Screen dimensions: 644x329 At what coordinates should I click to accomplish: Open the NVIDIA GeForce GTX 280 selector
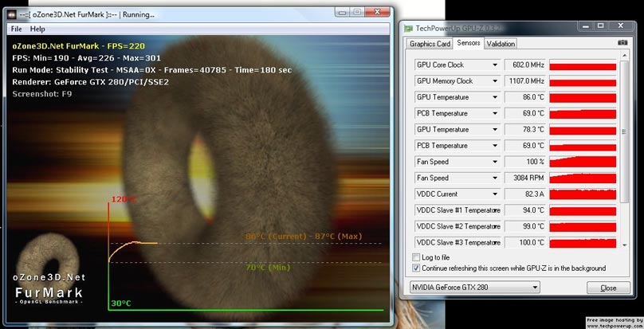pyautogui.click(x=475, y=287)
